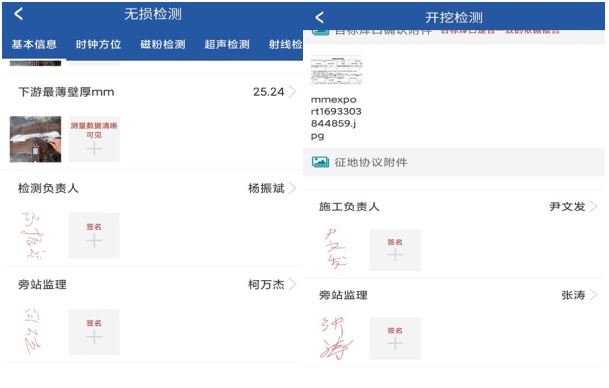Open the 超声检测 tab

(x=227, y=44)
